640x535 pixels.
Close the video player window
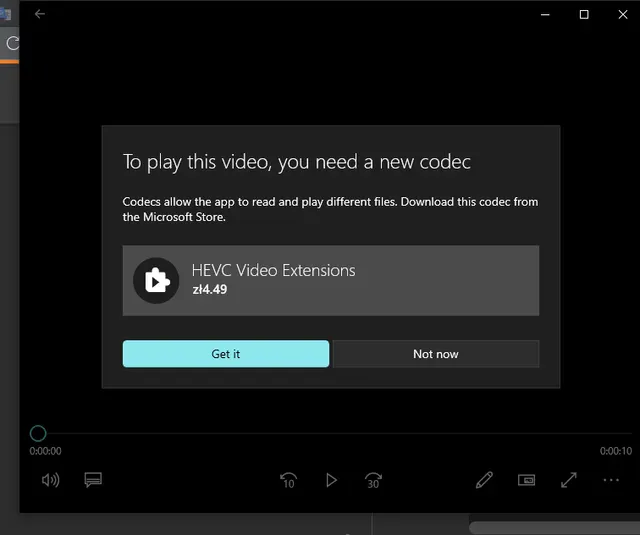coord(623,15)
